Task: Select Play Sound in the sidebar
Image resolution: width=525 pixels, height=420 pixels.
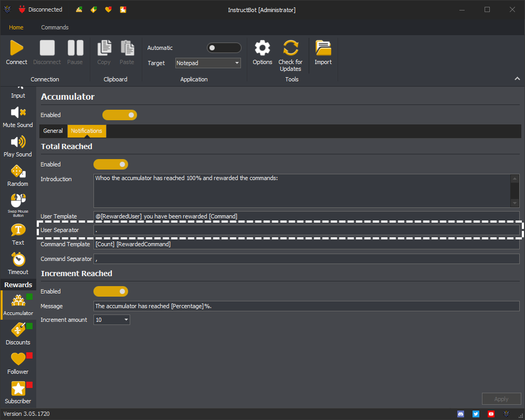Action: (18, 146)
